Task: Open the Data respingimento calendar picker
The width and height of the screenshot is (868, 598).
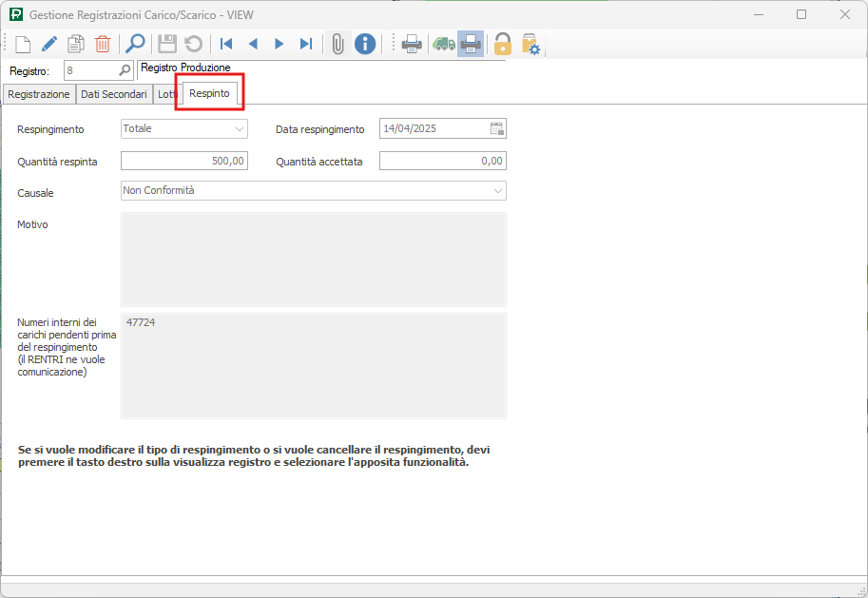Action: pos(496,129)
